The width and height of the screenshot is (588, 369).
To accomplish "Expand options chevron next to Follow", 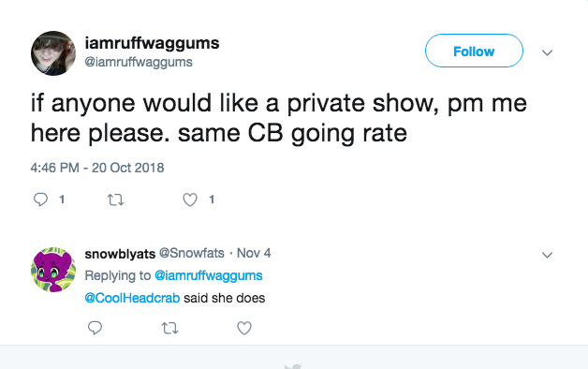I will point(548,52).
